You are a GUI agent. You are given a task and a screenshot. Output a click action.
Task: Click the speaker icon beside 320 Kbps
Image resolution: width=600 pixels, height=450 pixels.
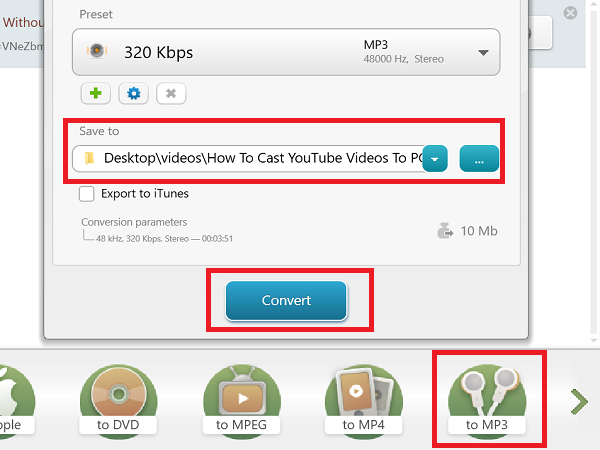pyautogui.click(x=97, y=52)
